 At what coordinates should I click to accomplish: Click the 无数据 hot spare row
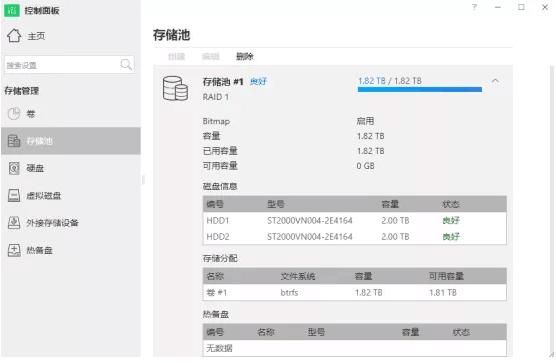(355, 348)
